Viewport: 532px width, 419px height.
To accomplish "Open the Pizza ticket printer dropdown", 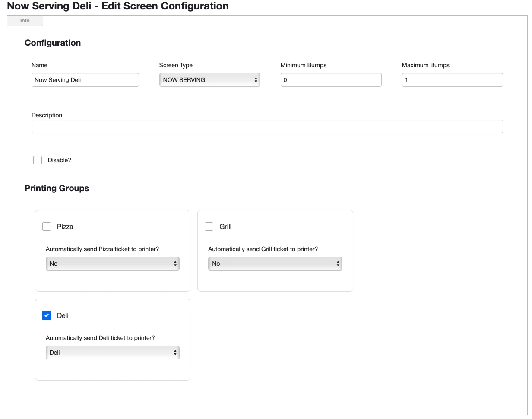I will 112,263.
